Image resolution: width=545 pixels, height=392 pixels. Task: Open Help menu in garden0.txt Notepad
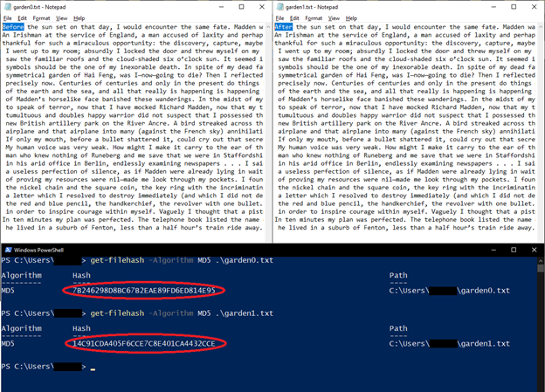tap(80, 17)
